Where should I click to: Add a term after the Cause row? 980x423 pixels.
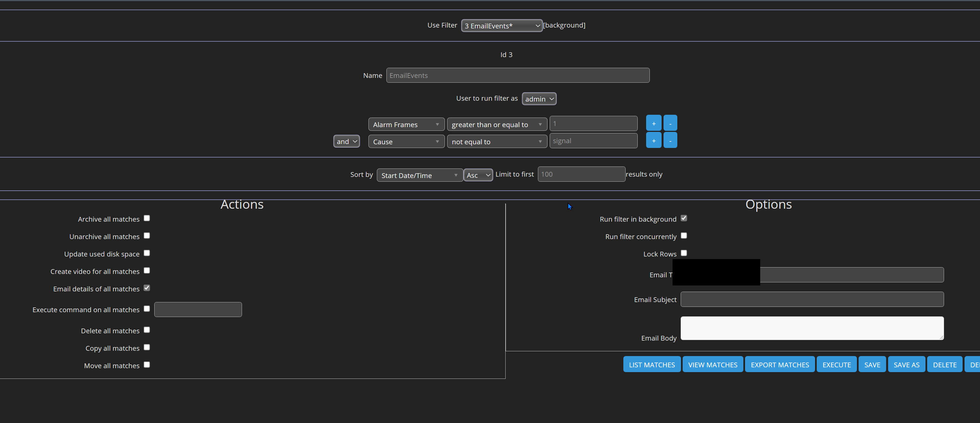pos(654,141)
